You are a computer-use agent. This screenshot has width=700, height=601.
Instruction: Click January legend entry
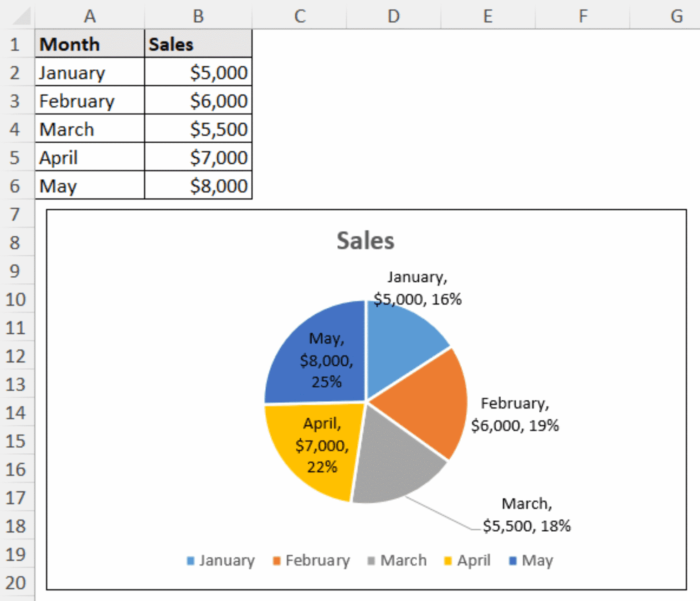click(221, 560)
